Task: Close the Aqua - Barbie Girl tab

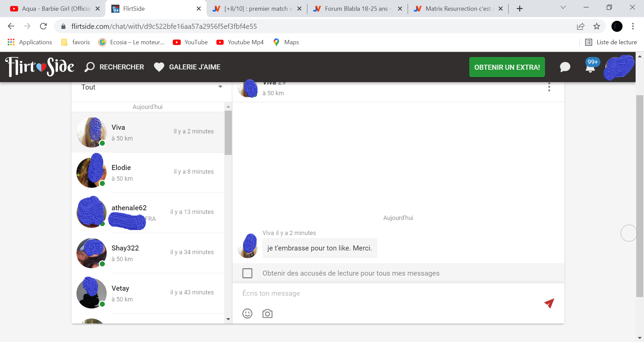Action: (98, 9)
